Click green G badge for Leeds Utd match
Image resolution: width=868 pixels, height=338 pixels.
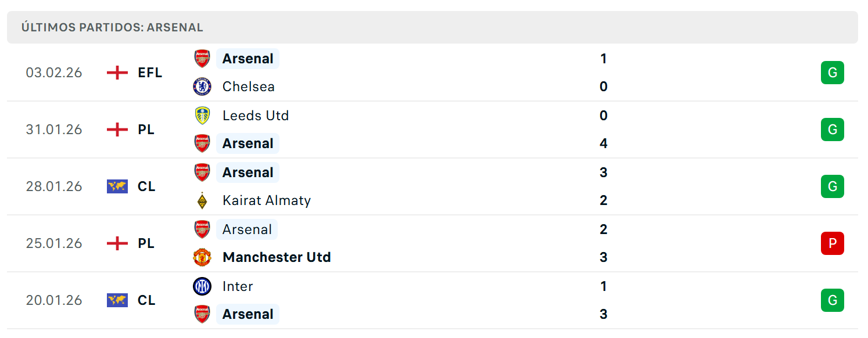(833, 130)
